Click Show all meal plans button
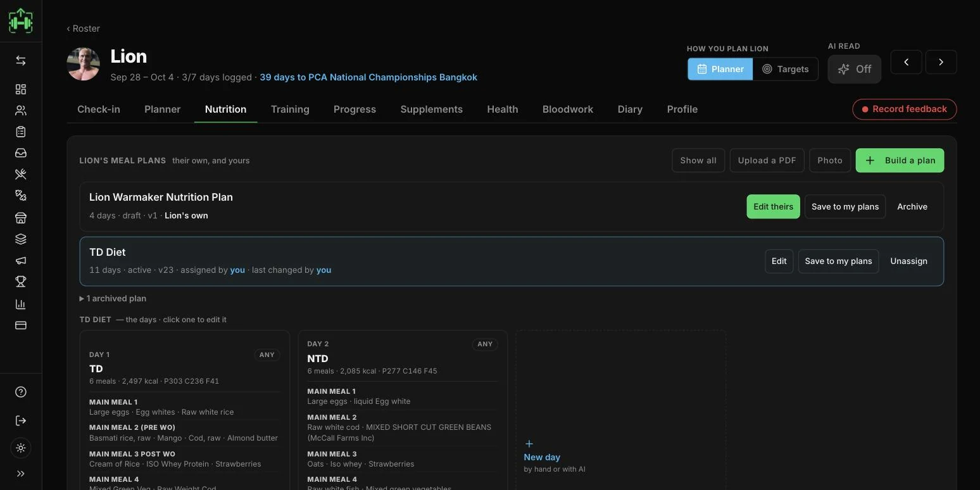The image size is (980, 490). (698, 160)
